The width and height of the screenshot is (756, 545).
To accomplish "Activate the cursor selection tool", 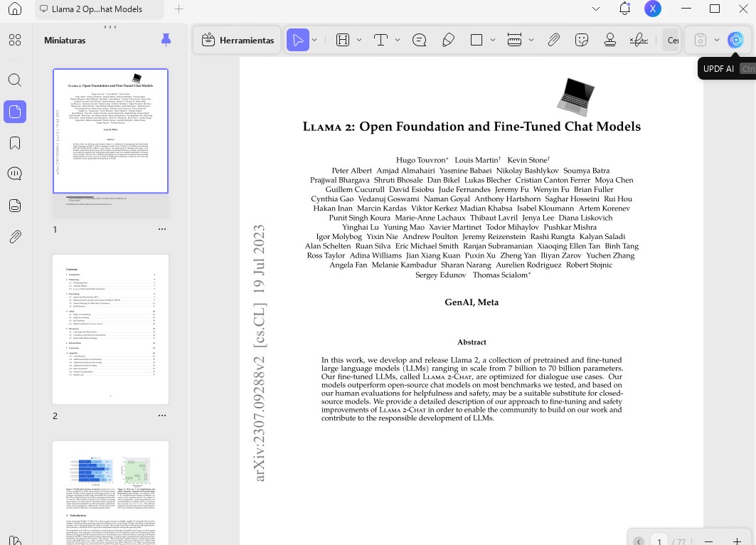I will (297, 40).
